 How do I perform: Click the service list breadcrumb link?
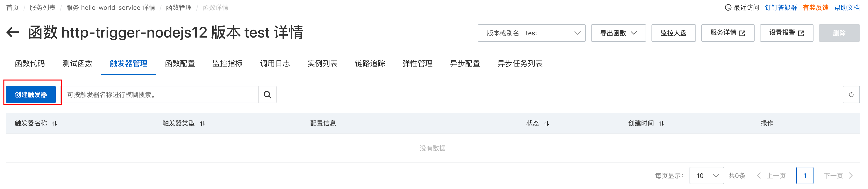click(x=42, y=7)
